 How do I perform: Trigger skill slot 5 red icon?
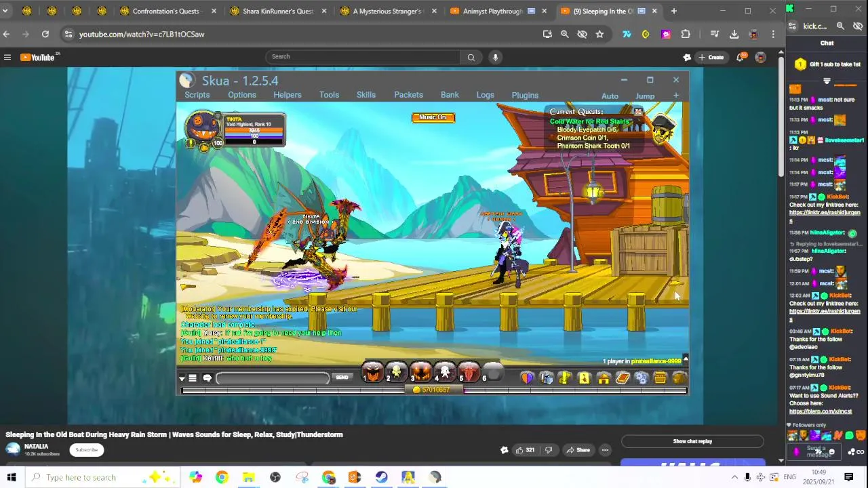tap(469, 372)
